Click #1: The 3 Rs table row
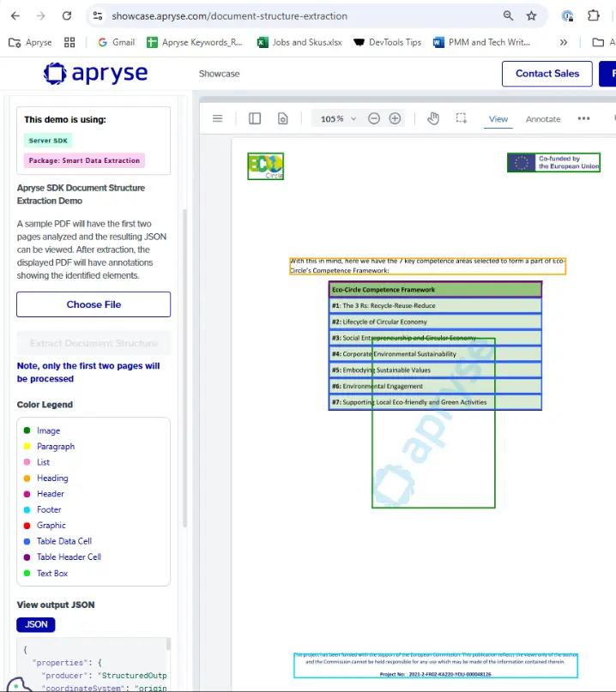616x692 pixels. [435, 305]
